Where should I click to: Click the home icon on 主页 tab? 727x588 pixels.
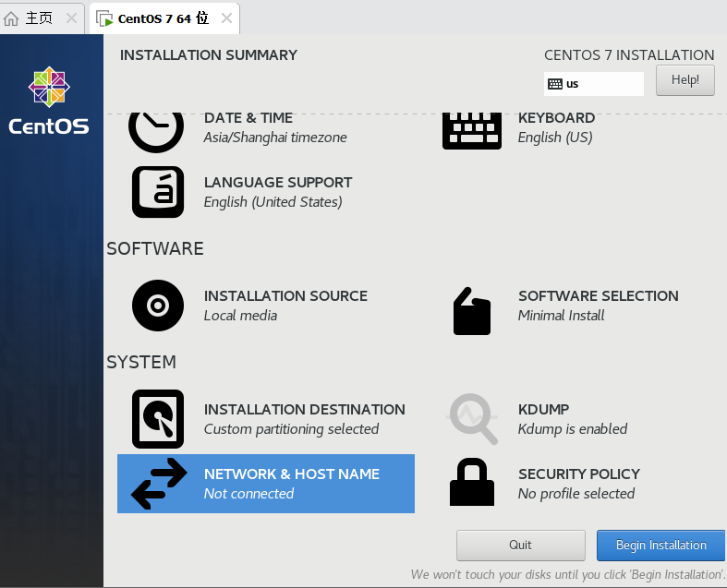(11, 18)
